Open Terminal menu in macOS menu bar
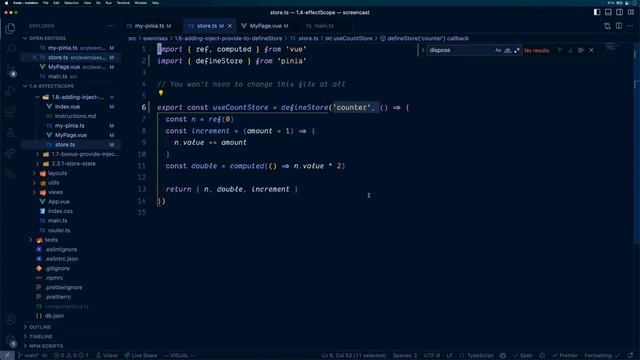This screenshot has height=360, width=640. [123, 3]
